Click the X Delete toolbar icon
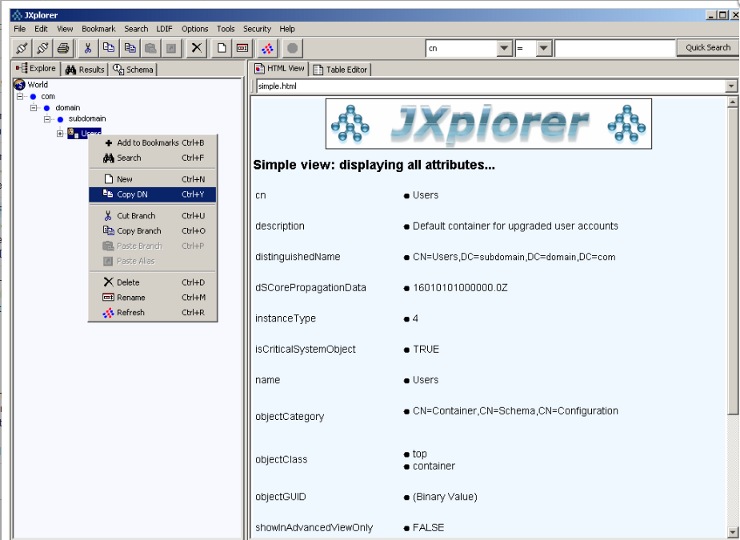This screenshot has height=540, width=740. pyautogui.click(x=197, y=48)
